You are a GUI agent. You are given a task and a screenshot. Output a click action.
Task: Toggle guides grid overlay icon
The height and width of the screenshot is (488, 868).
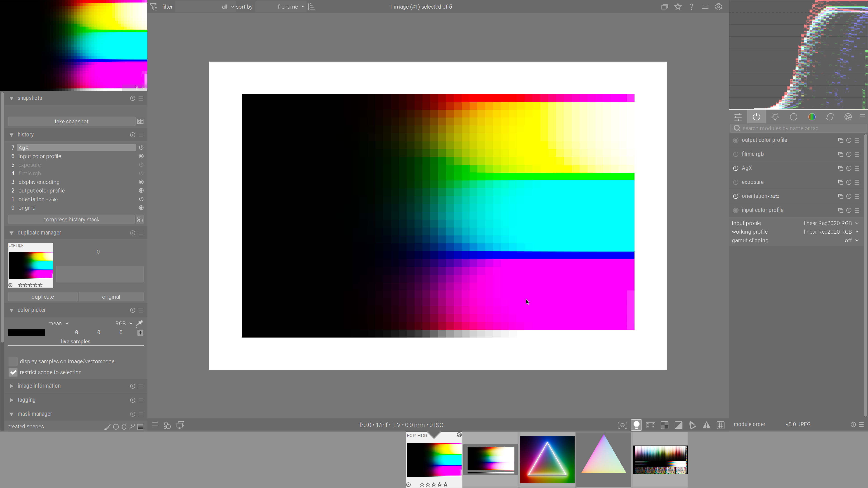coord(720,425)
